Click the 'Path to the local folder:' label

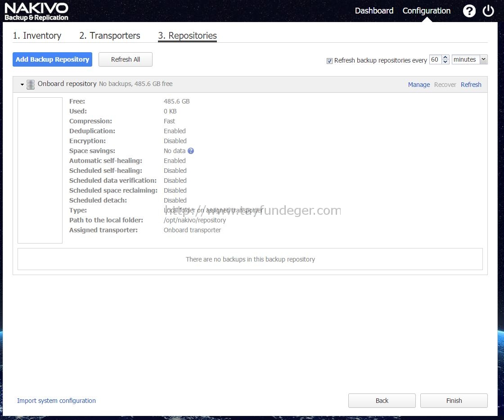coord(106,220)
